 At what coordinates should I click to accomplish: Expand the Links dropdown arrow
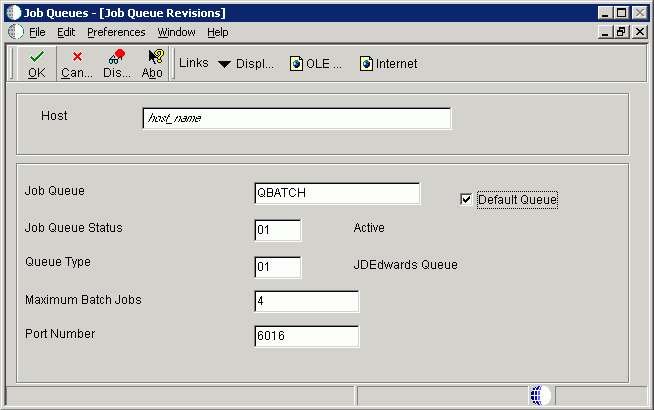point(224,64)
